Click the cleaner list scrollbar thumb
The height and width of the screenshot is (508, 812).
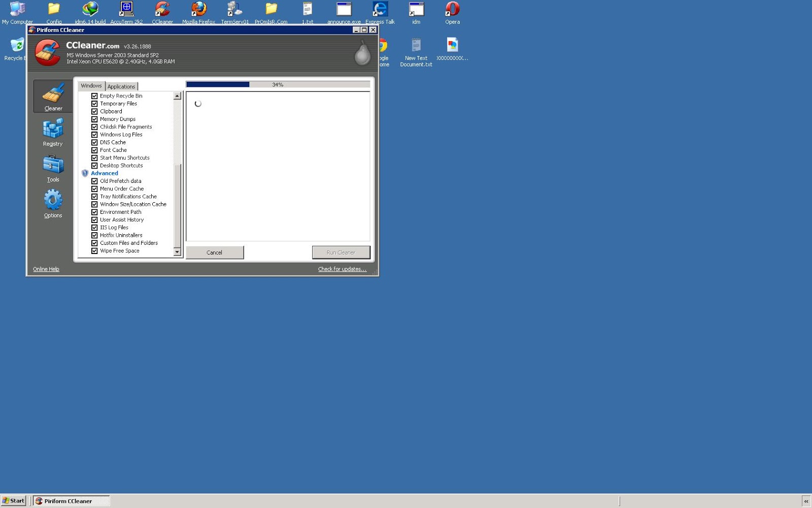[177, 206]
